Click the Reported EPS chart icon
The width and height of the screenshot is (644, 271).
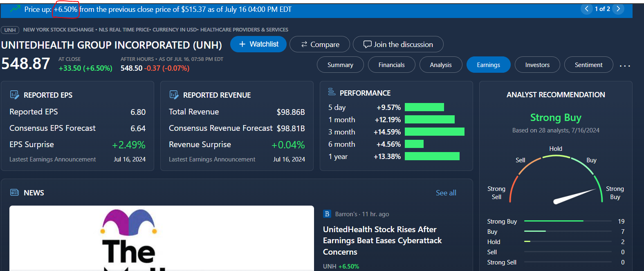(14, 95)
